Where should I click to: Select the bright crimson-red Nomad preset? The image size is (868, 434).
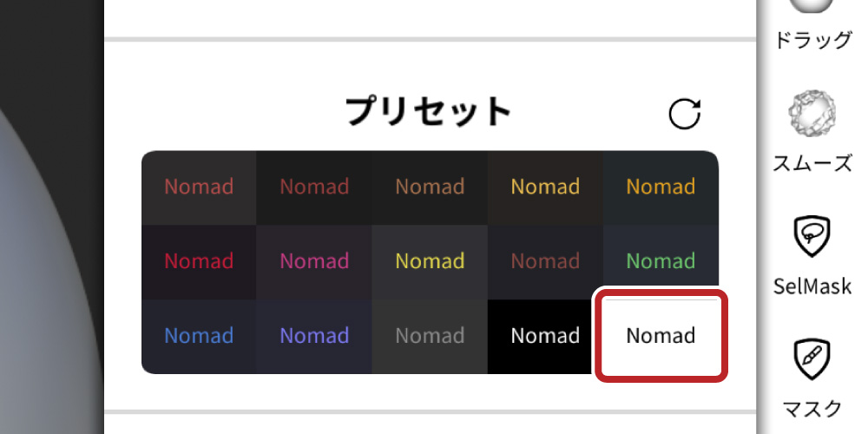(199, 261)
